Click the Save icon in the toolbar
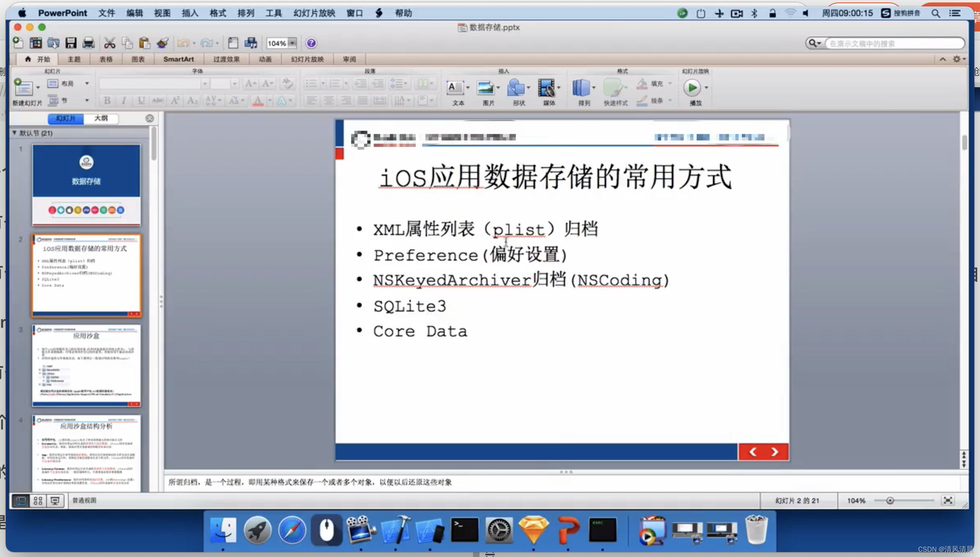The image size is (980, 557). coord(71,43)
